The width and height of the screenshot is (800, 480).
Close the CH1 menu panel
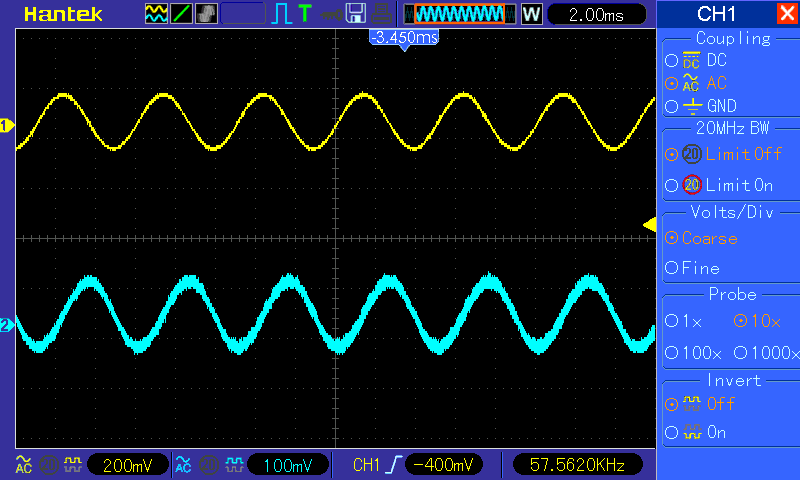click(x=786, y=13)
